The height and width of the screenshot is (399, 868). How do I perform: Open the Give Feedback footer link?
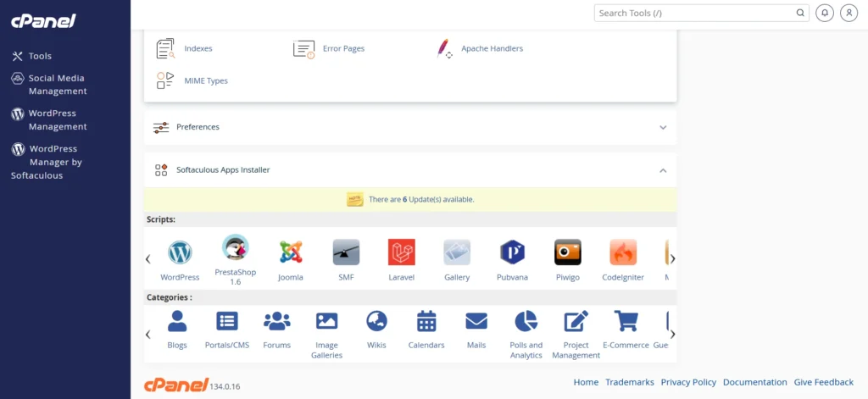click(824, 382)
